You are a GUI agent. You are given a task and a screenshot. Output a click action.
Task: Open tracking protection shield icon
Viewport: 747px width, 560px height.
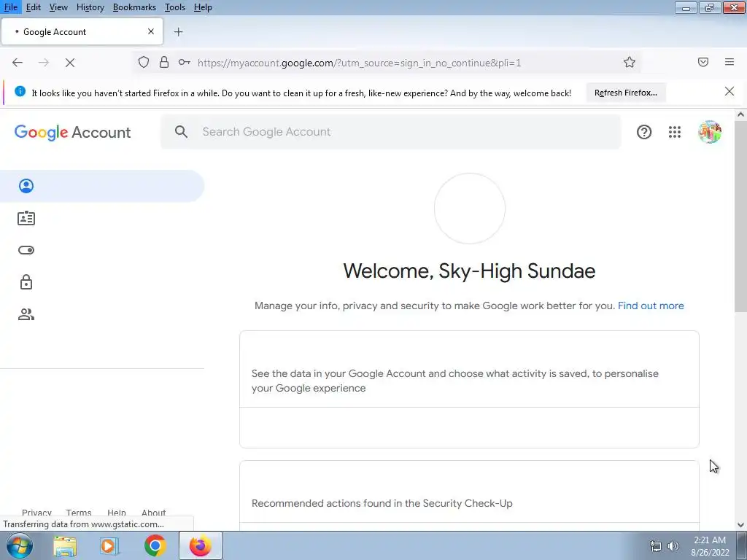[144, 63]
